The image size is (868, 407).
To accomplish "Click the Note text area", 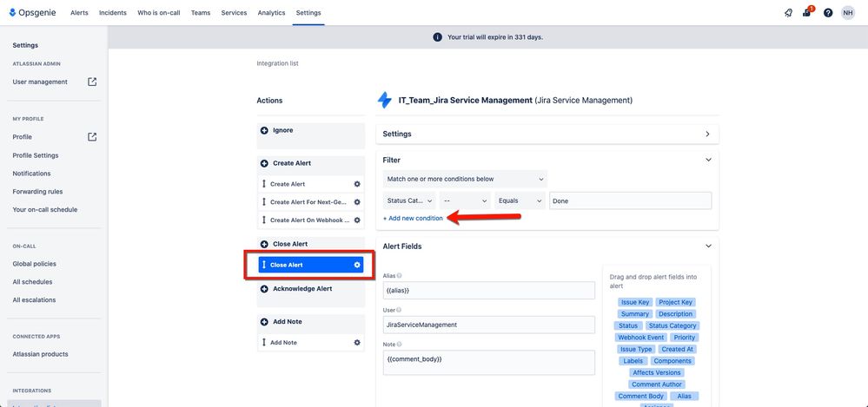I will click(x=489, y=363).
